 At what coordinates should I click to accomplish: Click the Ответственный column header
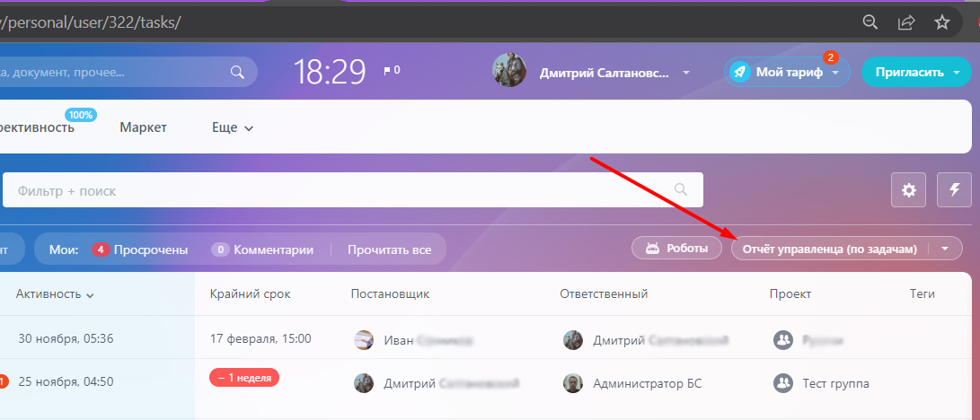604,294
